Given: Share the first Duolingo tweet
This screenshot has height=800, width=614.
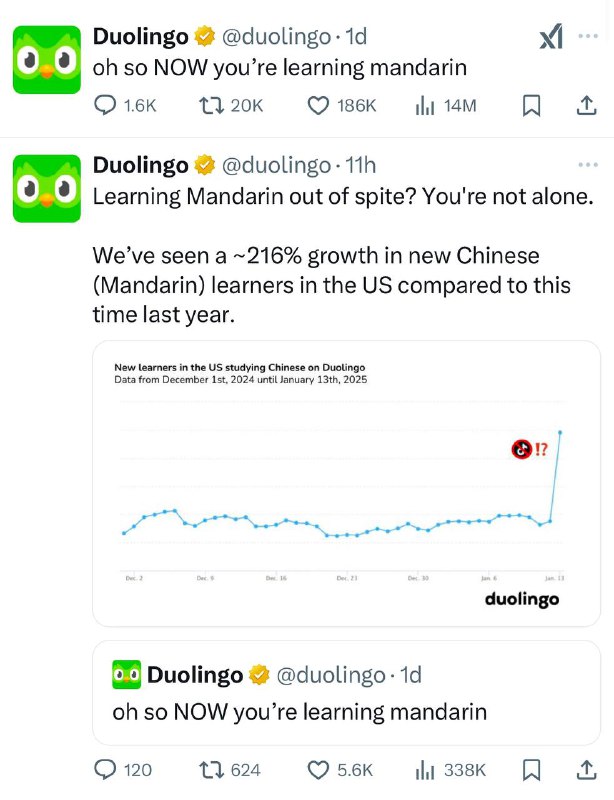Looking at the screenshot, I should coord(587,105).
